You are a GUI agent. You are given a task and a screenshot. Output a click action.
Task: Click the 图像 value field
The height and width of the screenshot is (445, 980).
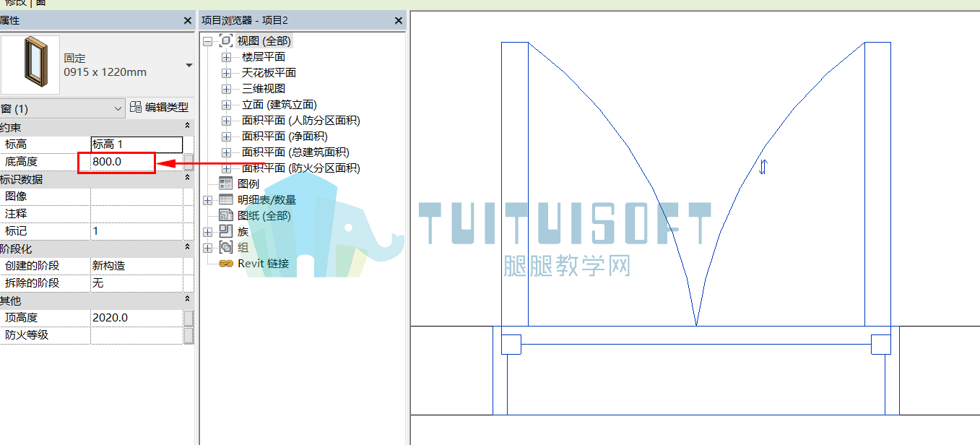click(x=136, y=196)
